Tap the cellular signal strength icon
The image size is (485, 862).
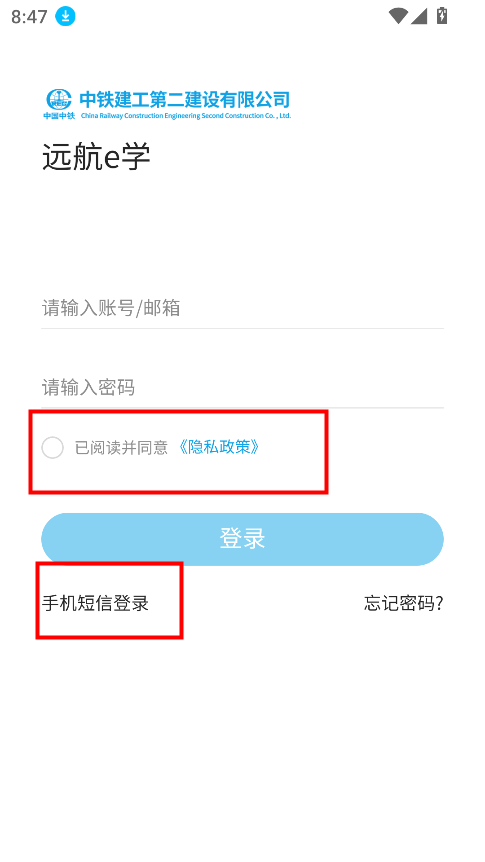(418, 16)
